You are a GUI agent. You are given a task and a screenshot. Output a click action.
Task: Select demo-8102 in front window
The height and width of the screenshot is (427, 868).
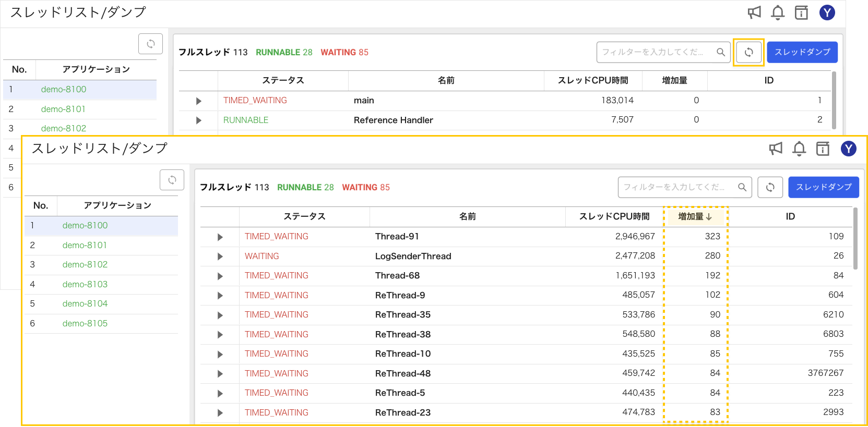[85, 264]
